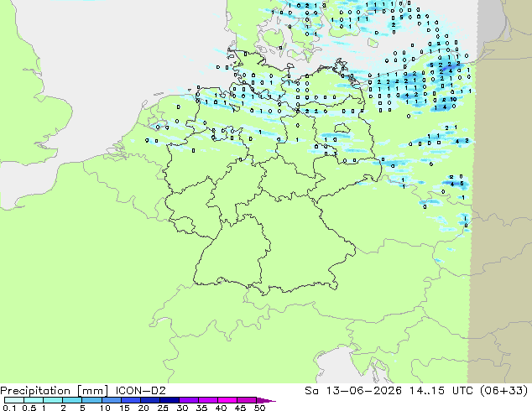Select the 10–15 mm legend swatch
Screen dimensions: 532x411
111,400
